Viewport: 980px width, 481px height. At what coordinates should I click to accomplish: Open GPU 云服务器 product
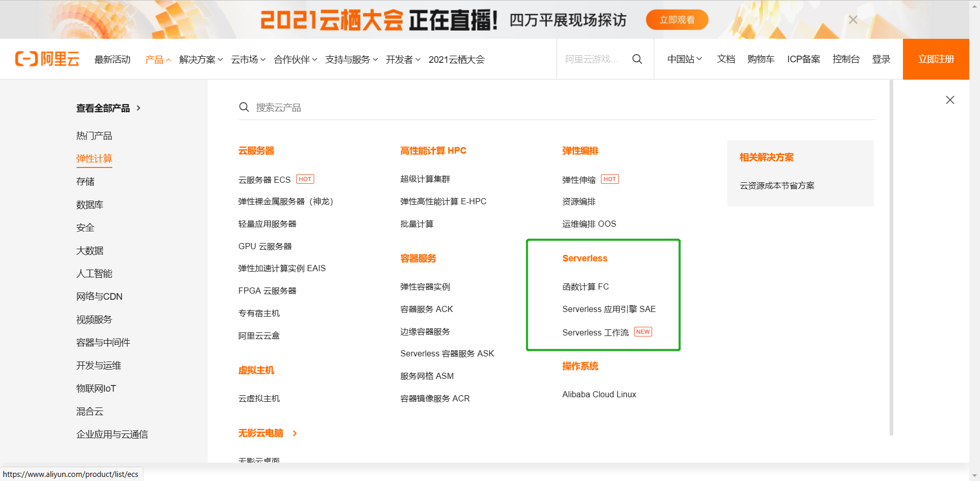pyautogui.click(x=265, y=247)
